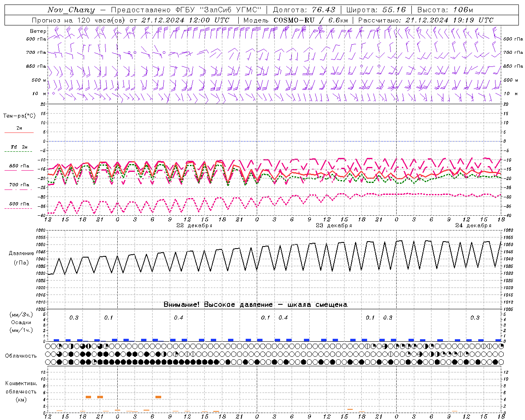
Task: Click the Облачность row label
Action: (21, 356)
